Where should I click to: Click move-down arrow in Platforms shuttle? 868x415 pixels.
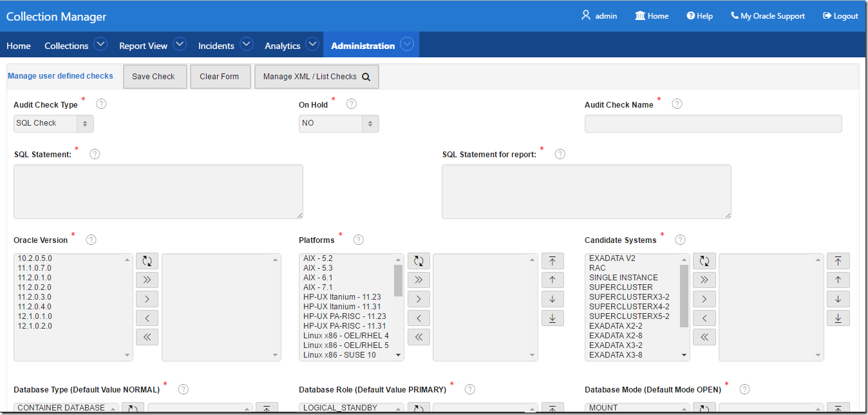[x=552, y=299]
